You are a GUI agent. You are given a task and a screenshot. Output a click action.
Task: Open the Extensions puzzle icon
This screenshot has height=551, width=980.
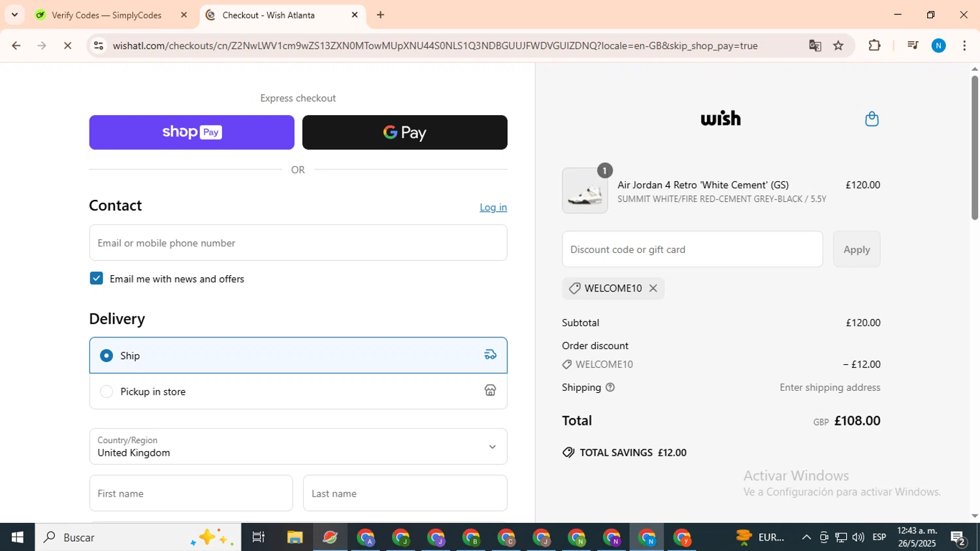pos(874,46)
